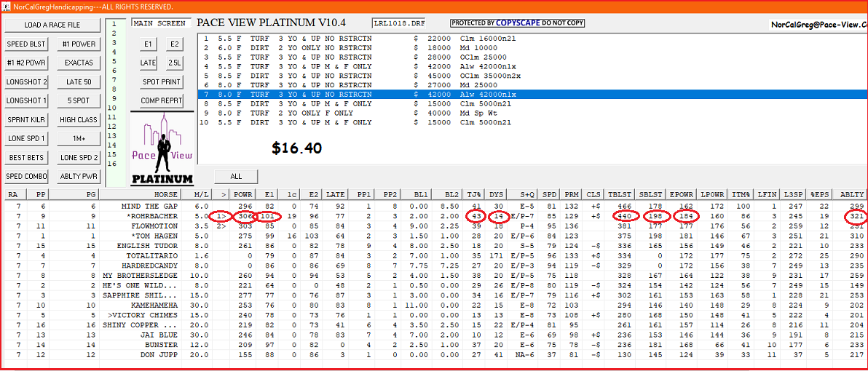Click the Pace View Platinum logo
Screen dimensions: 868x371
(x=163, y=148)
